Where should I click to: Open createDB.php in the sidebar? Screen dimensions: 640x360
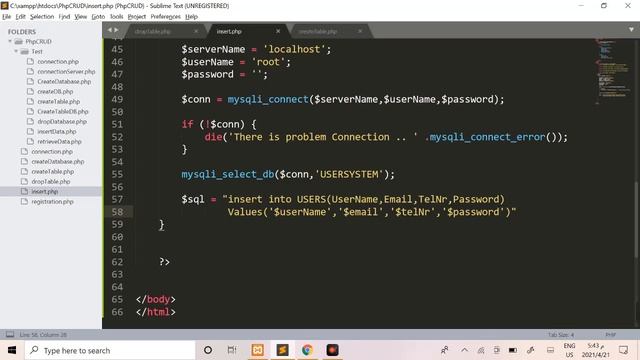(x=55, y=91)
